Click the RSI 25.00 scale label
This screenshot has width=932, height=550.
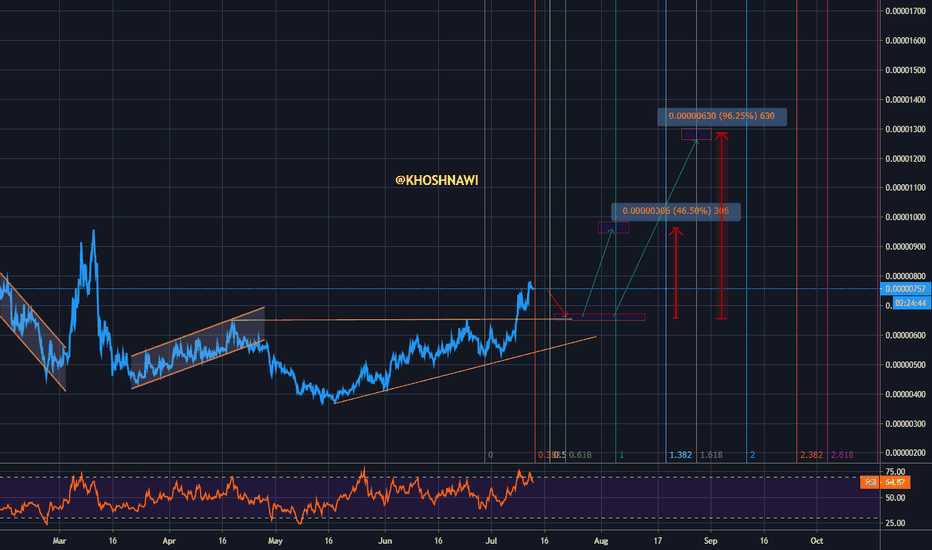pyautogui.click(x=895, y=523)
